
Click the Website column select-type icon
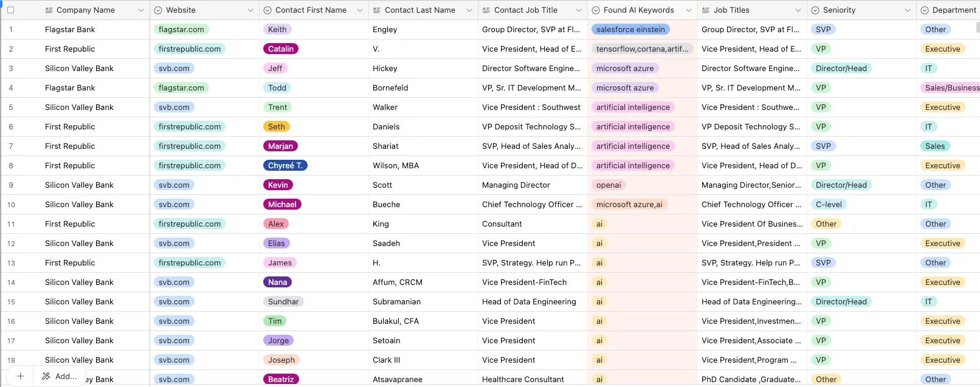(x=158, y=10)
